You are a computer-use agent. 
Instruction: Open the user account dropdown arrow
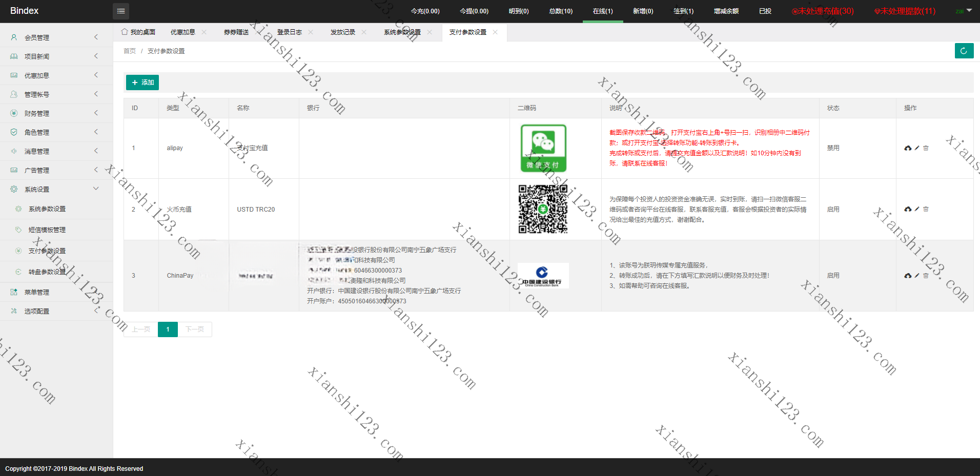pyautogui.click(x=969, y=11)
